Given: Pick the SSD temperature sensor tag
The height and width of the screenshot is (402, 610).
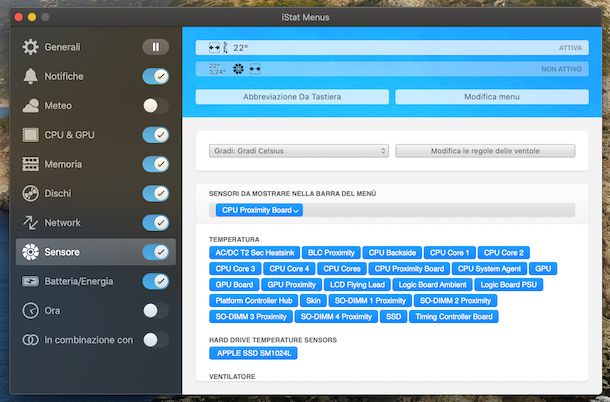Looking at the screenshot, I should 393,317.
